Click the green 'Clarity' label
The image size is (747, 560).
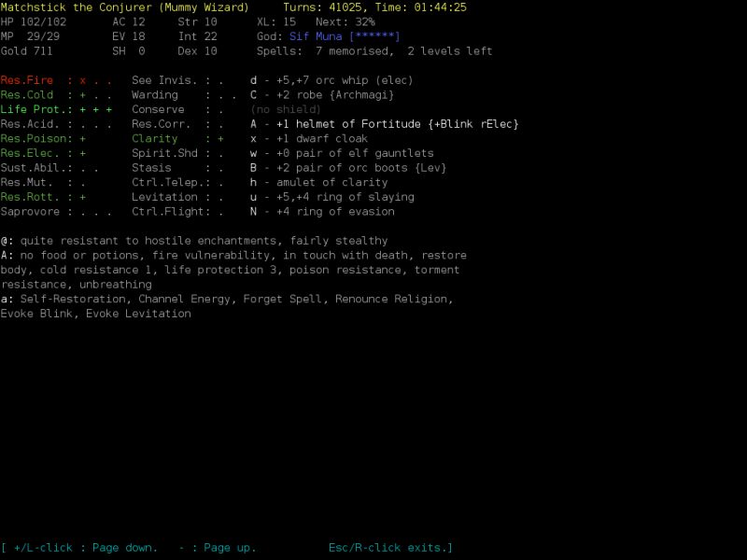[x=155, y=138]
